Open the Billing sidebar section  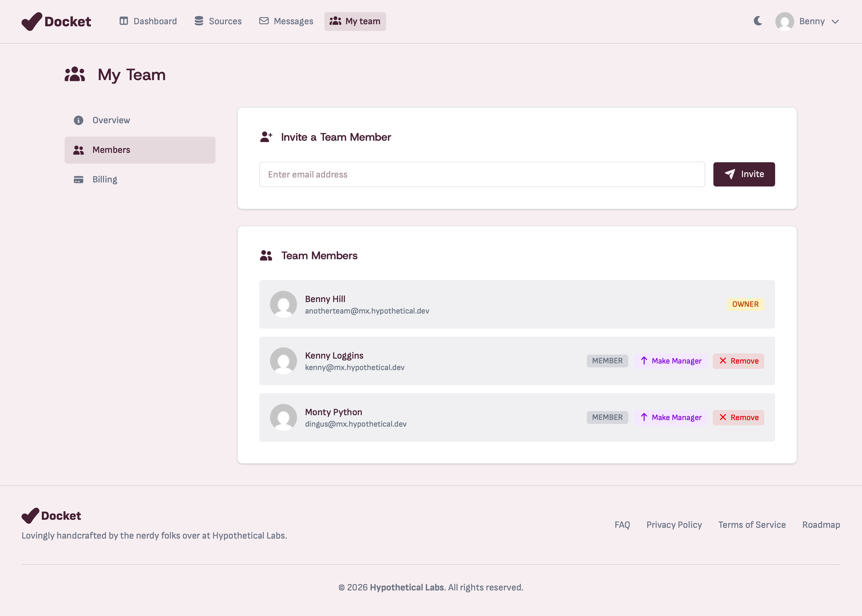click(x=140, y=179)
